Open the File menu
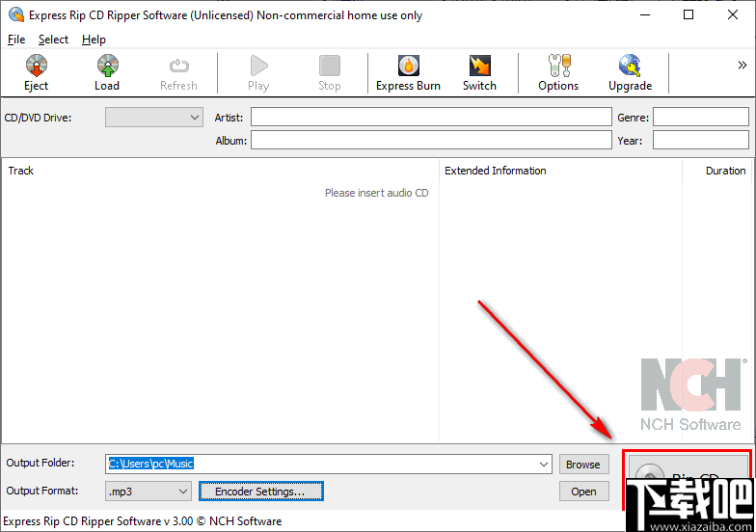This screenshot has height=532, width=756. coord(16,40)
